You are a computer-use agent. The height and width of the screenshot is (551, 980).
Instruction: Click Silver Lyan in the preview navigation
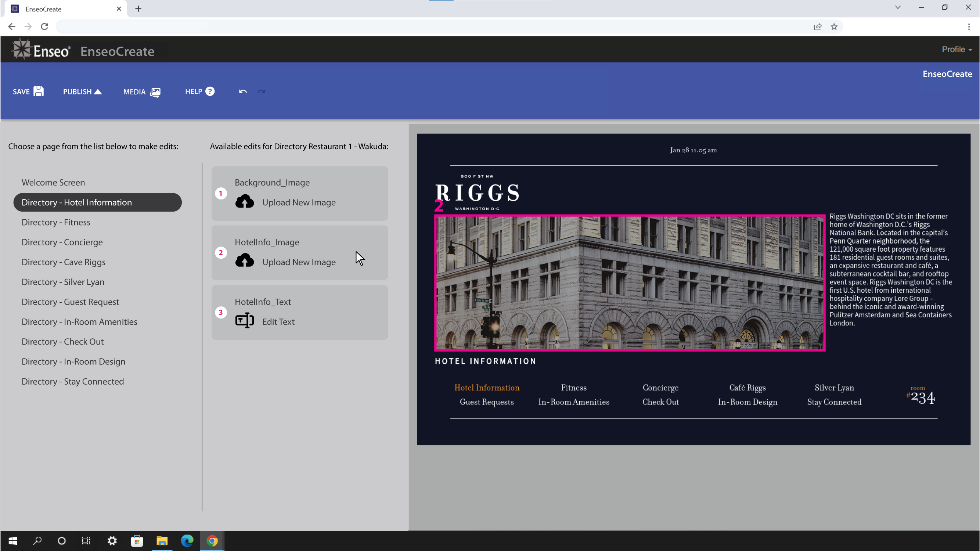coord(834,388)
